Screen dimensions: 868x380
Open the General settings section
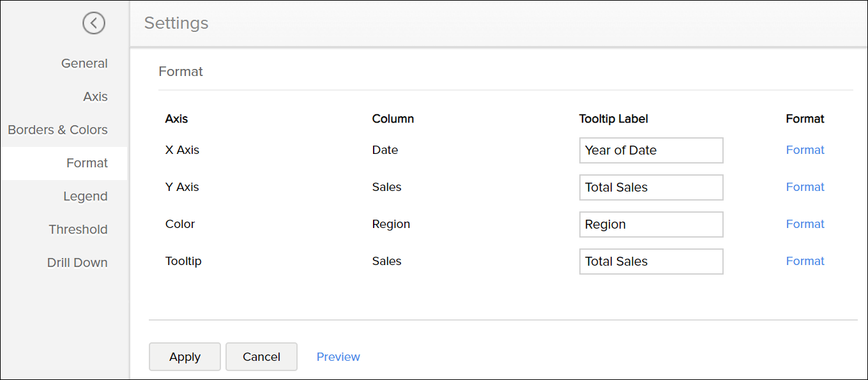click(x=84, y=63)
